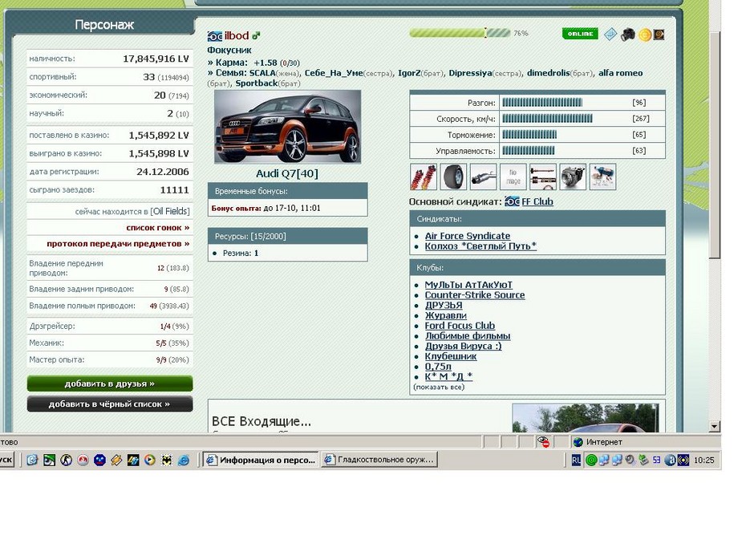Open the 0,75л club link
The width and height of the screenshot is (746, 560).
click(438, 367)
